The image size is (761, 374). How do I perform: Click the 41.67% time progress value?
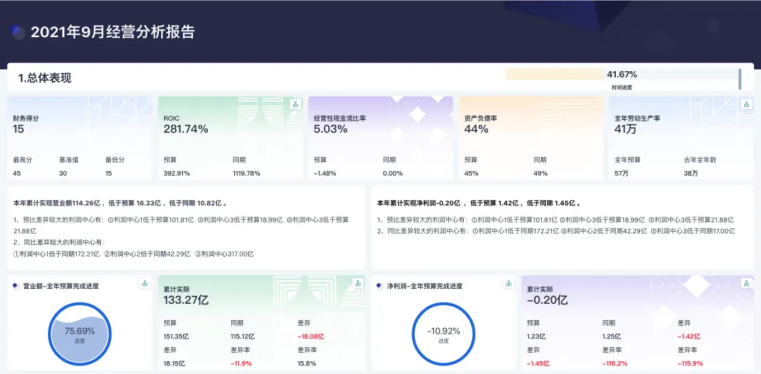(622, 74)
